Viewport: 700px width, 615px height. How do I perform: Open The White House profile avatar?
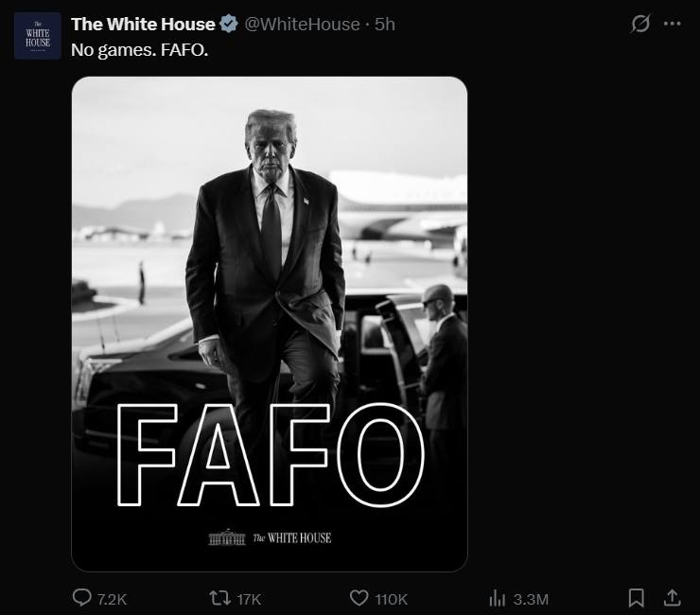coord(38,36)
